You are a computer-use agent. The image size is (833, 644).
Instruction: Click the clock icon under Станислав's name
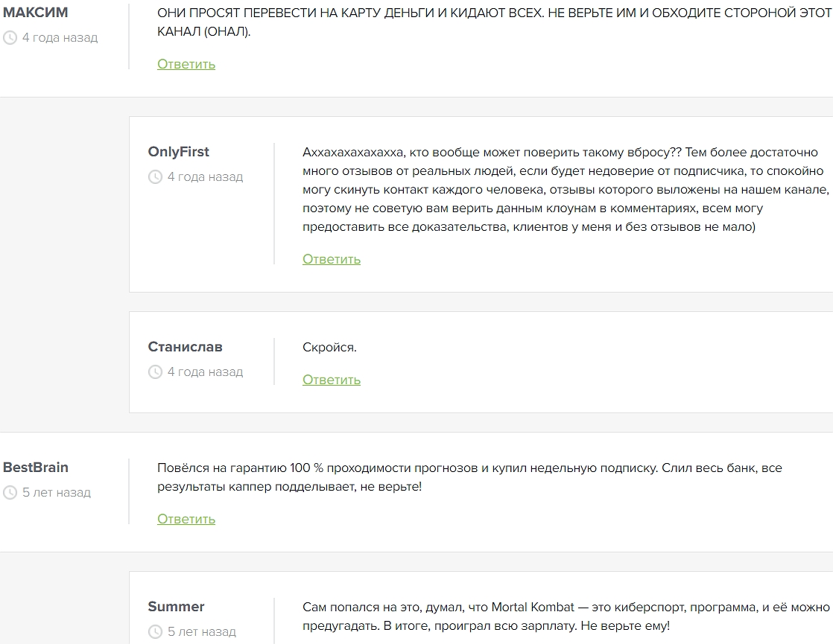[155, 372]
